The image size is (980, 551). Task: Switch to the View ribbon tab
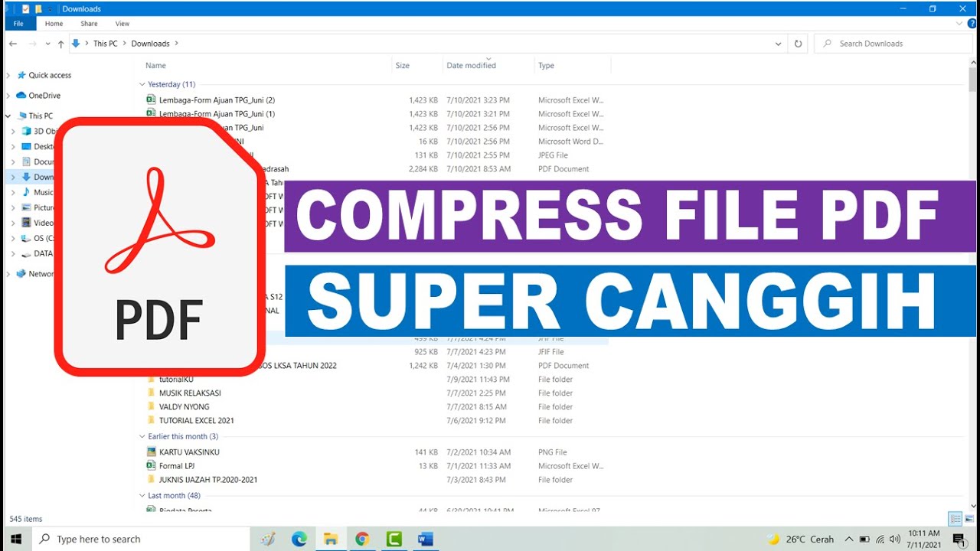(122, 24)
